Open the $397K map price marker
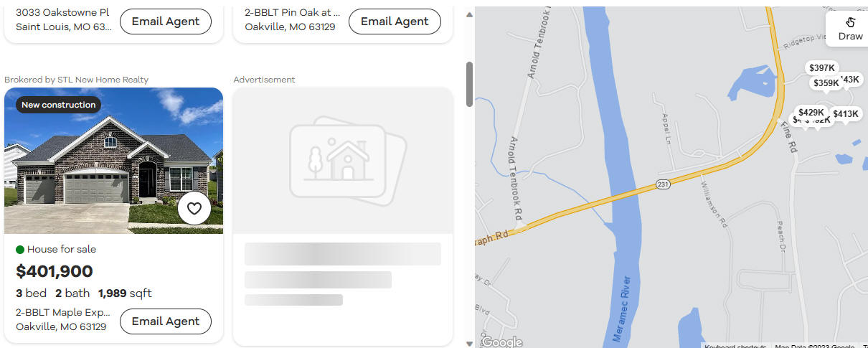 click(x=822, y=68)
